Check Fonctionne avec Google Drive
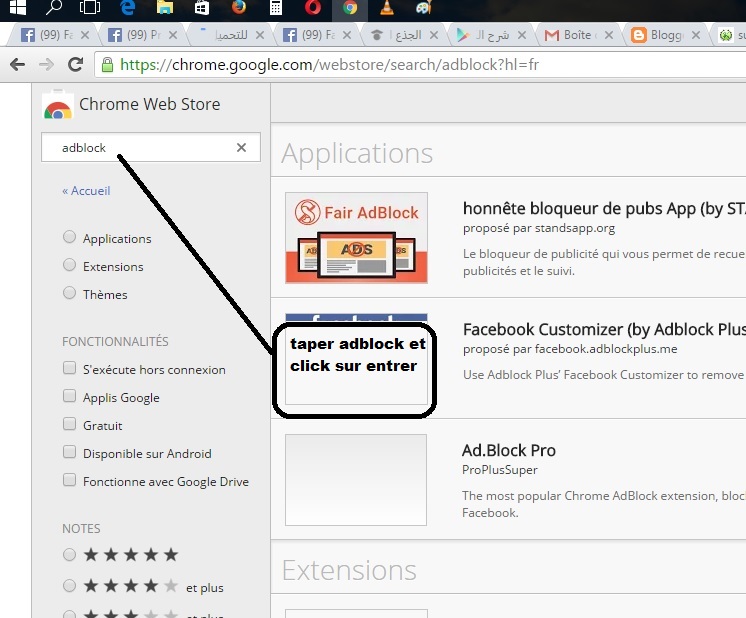 point(69,480)
